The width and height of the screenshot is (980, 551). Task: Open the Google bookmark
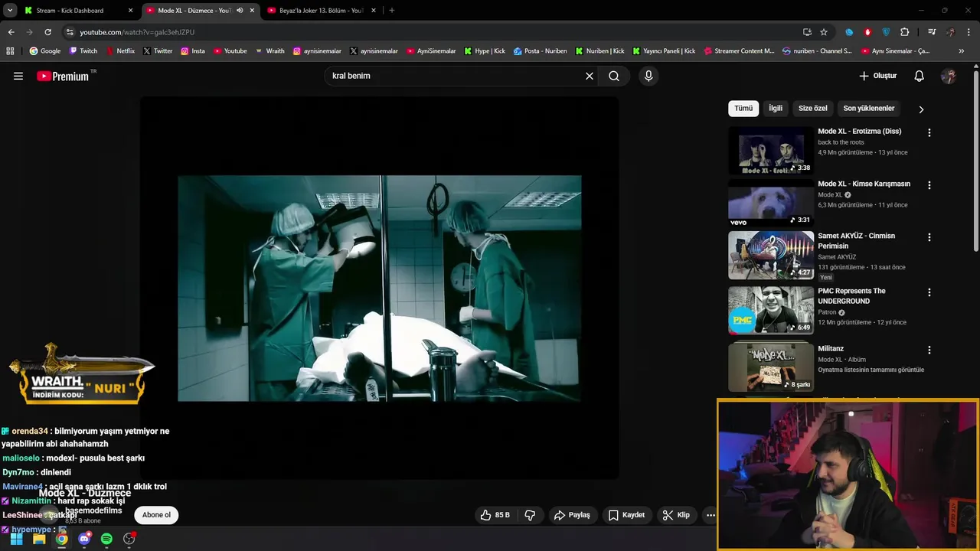point(45,51)
